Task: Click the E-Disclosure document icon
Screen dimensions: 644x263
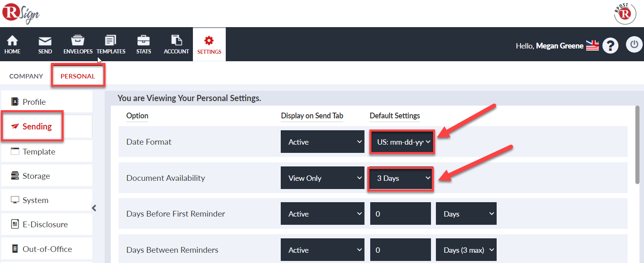Action: (15, 224)
